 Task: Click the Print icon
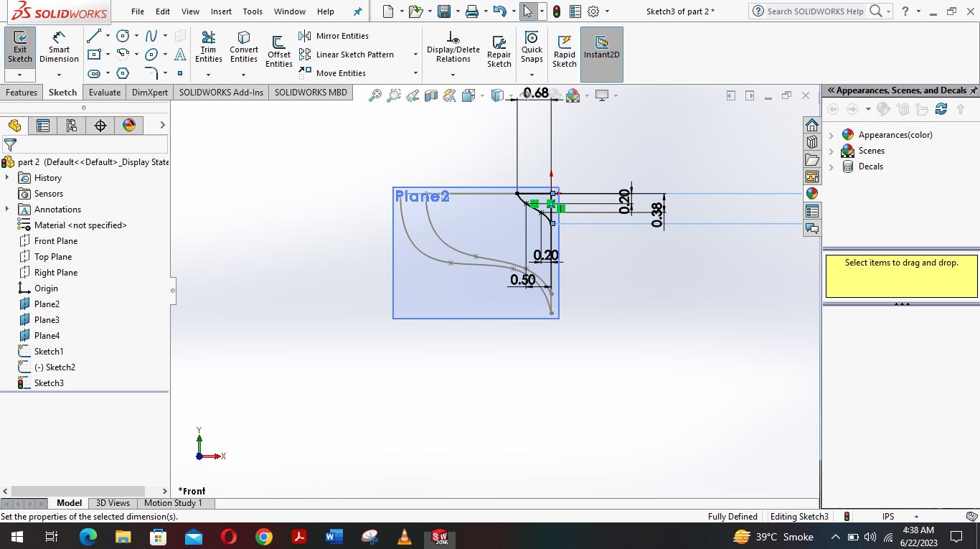coord(471,11)
